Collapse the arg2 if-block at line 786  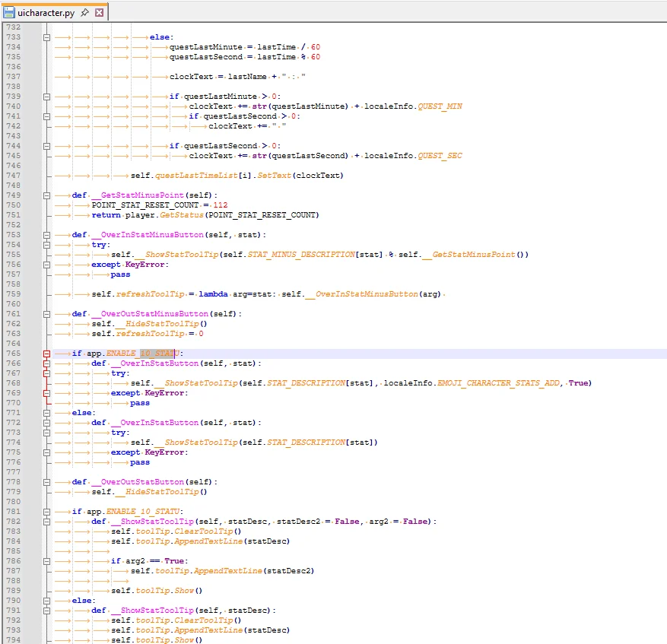(47, 561)
